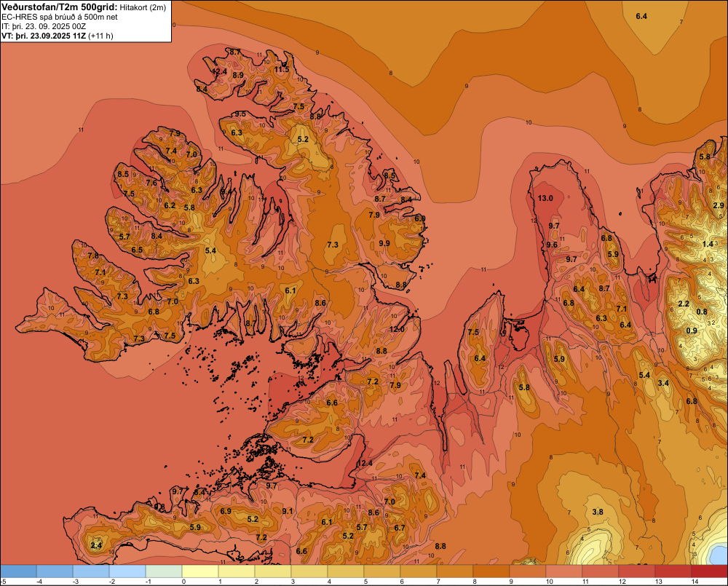Click the Hitakort (2m) label

pyautogui.click(x=143, y=7)
